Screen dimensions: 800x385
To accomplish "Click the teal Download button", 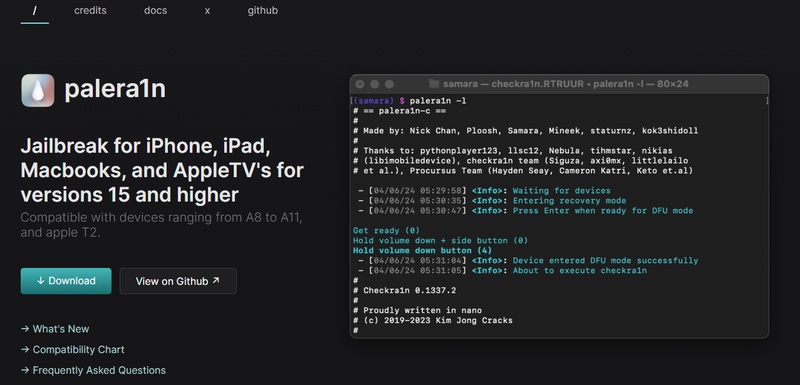I will click(66, 281).
